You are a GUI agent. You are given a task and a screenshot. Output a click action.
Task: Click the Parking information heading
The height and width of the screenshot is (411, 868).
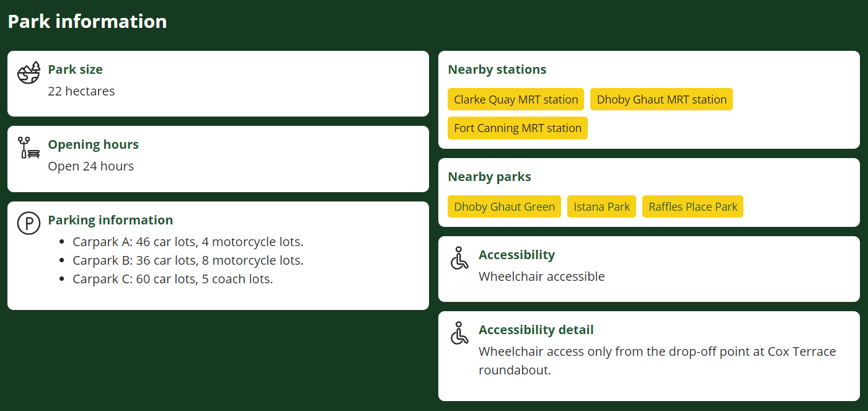[110, 220]
